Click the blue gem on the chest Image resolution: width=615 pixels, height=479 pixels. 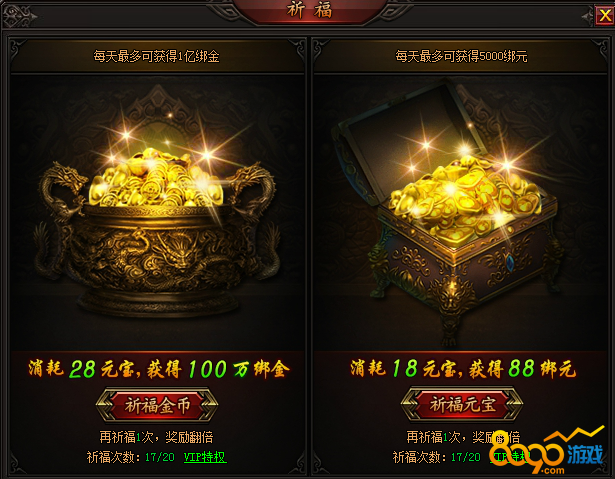tap(509, 261)
